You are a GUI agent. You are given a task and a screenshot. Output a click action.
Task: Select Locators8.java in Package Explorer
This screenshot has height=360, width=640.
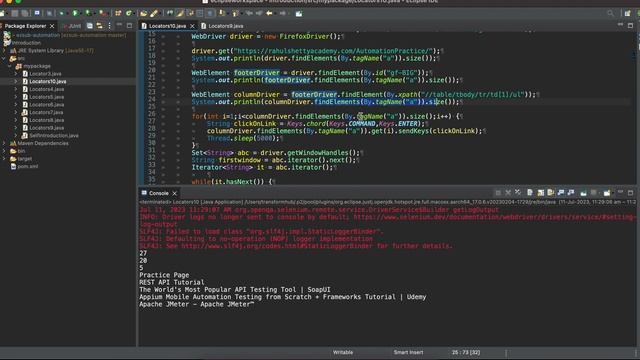pos(47,120)
